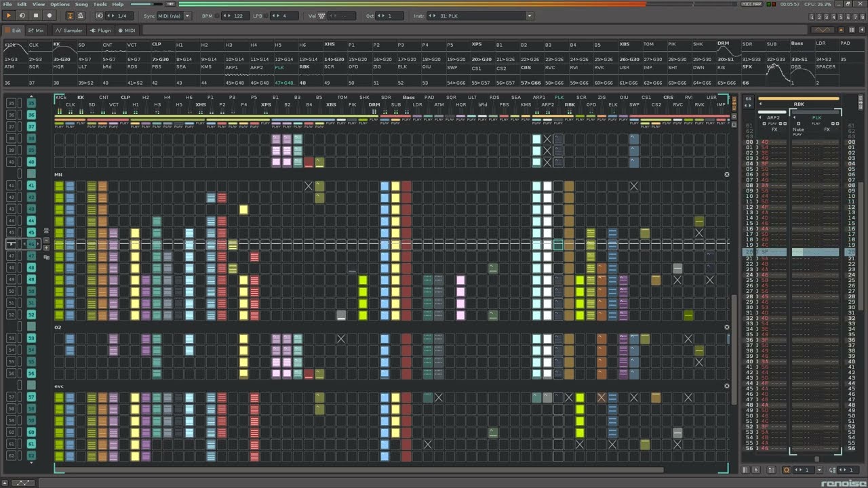Close the evc section with X icon

tap(726, 386)
